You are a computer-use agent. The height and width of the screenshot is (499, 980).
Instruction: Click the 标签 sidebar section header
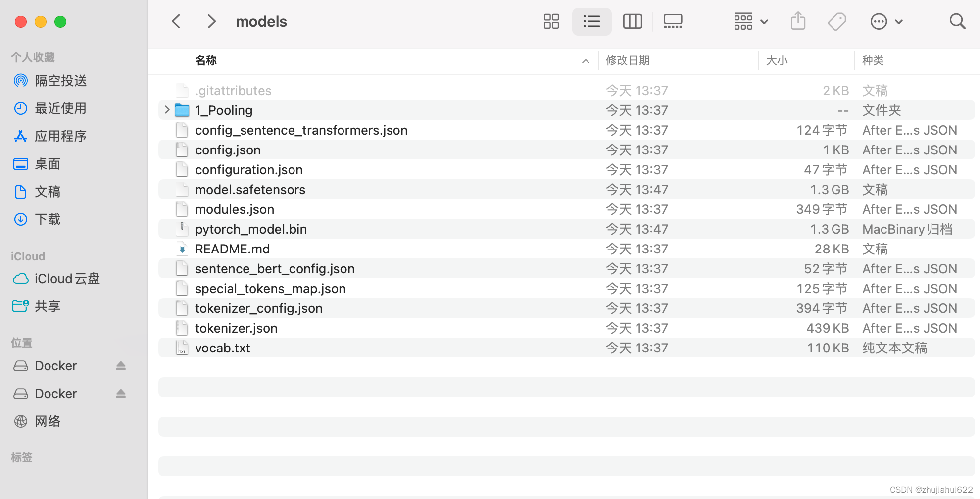[22, 457]
